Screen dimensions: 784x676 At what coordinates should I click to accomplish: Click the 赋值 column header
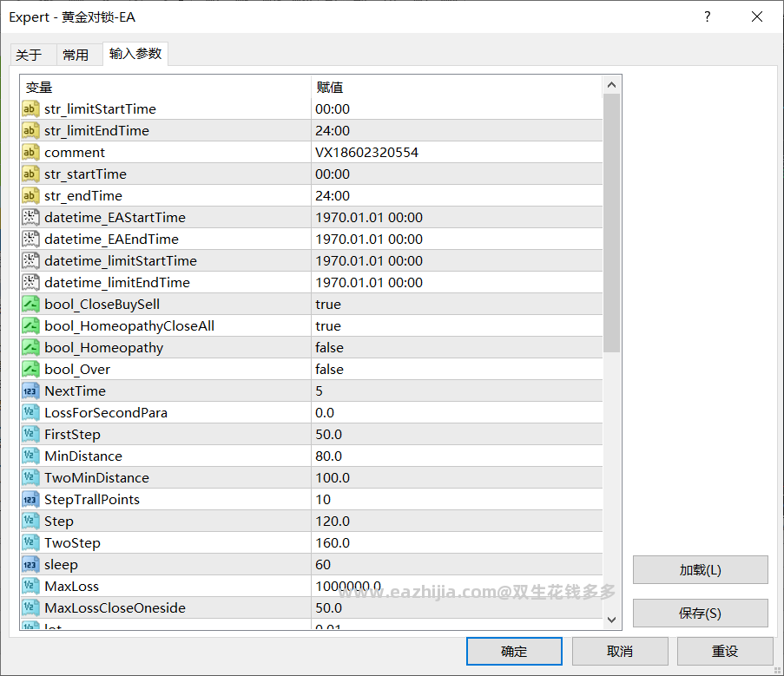[x=330, y=88]
